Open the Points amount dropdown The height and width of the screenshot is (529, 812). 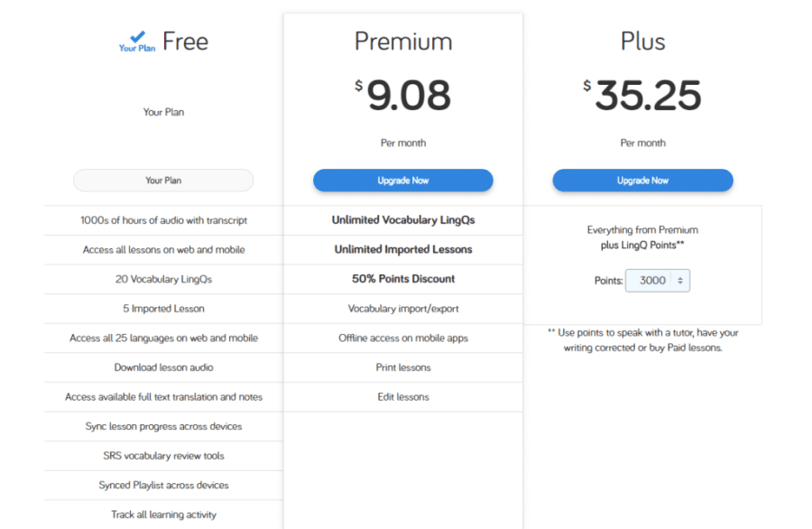point(658,281)
